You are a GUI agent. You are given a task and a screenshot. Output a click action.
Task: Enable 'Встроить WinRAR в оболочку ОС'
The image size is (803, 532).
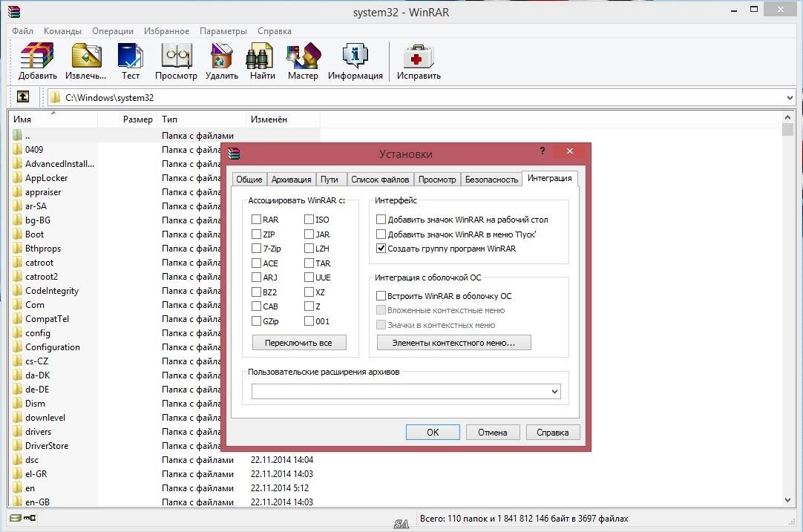pos(381,295)
